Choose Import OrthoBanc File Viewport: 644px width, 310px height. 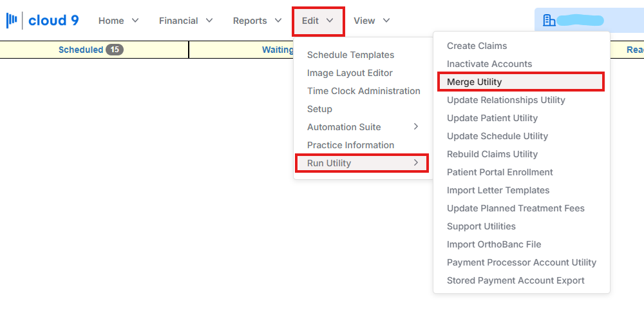click(494, 245)
